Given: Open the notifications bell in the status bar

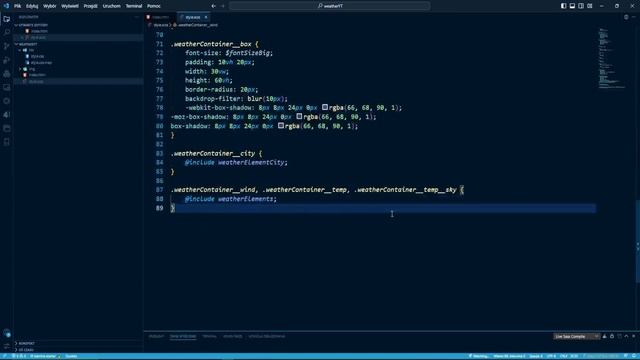Looking at the screenshot, I should tap(635, 356).
